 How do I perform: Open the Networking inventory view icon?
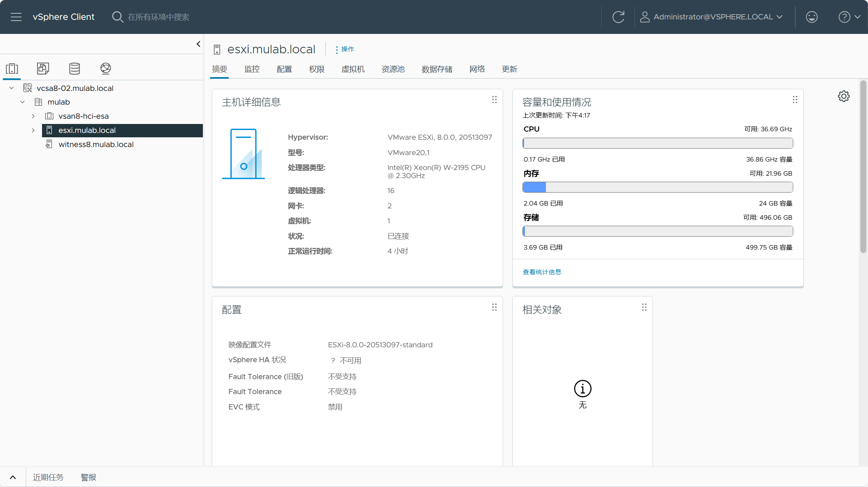(105, 68)
